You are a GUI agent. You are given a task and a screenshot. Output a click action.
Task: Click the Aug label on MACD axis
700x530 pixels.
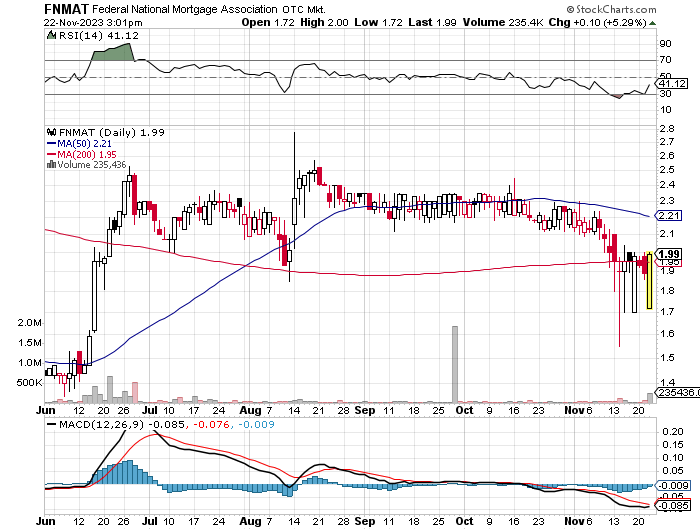250,521
